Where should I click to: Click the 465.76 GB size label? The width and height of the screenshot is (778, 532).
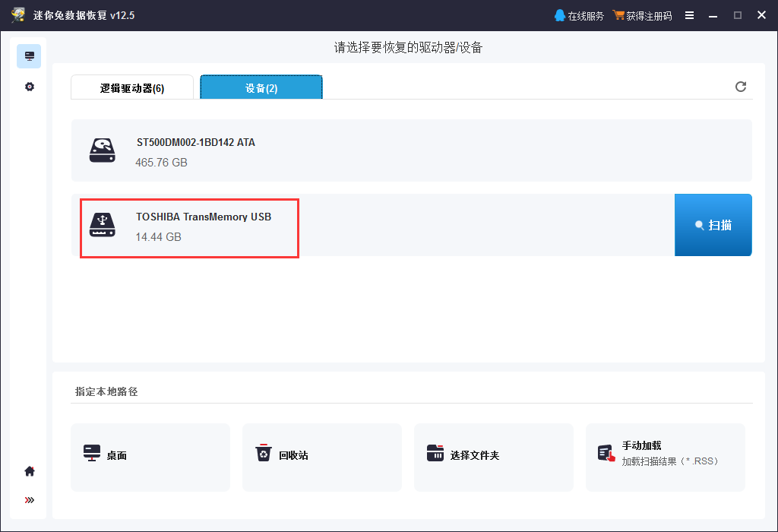pos(161,163)
